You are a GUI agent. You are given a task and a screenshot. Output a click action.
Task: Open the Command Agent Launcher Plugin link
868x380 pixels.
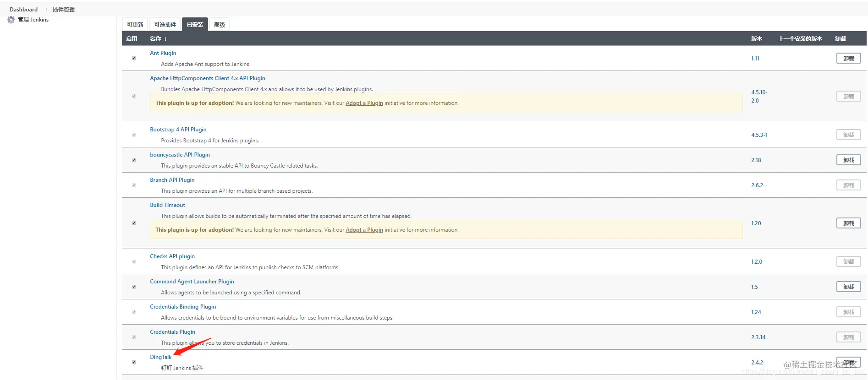pyautogui.click(x=192, y=282)
